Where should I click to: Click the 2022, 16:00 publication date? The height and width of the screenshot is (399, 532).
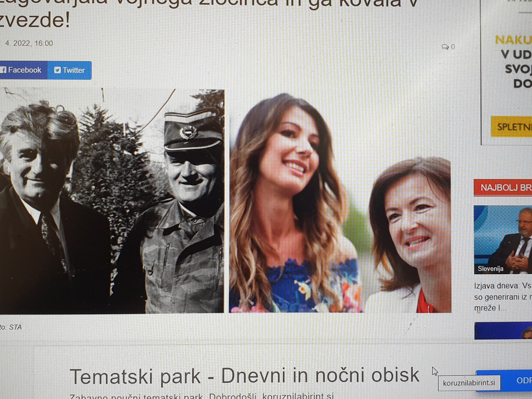click(29, 44)
